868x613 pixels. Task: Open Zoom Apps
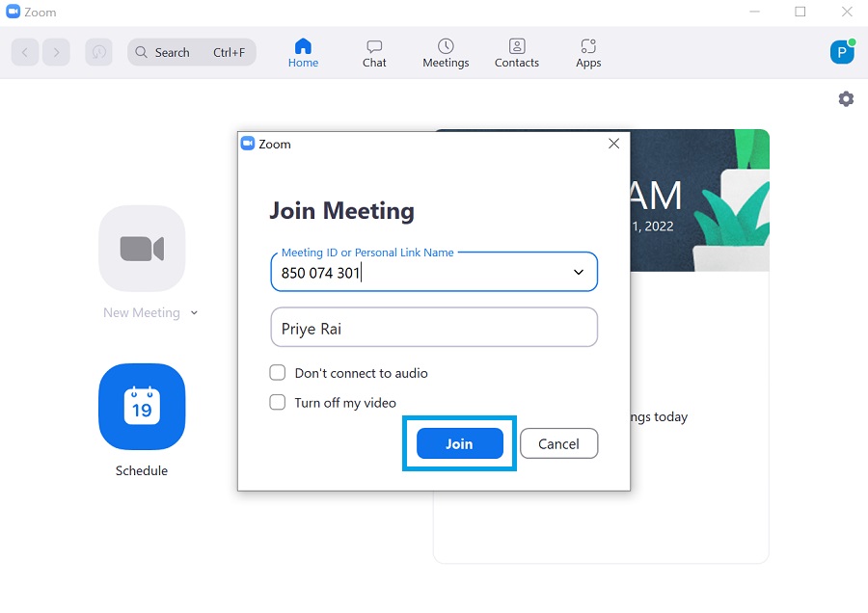[x=587, y=52]
